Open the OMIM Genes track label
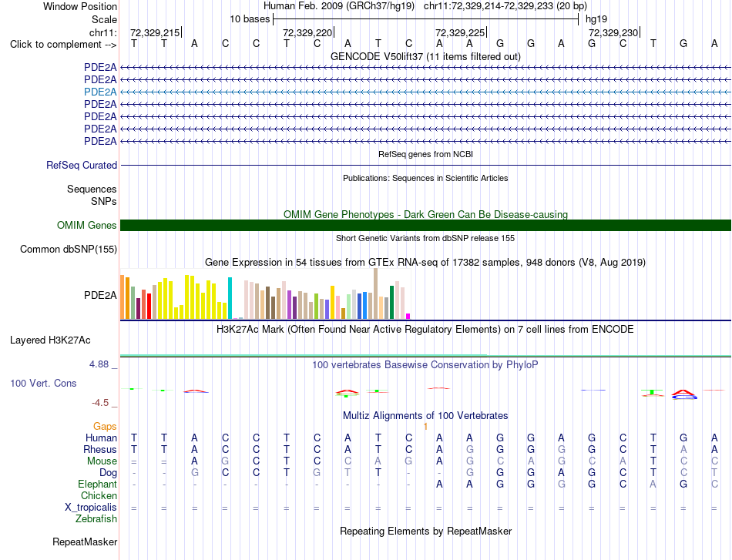Screen dimensions: 732x560 click(87, 226)
